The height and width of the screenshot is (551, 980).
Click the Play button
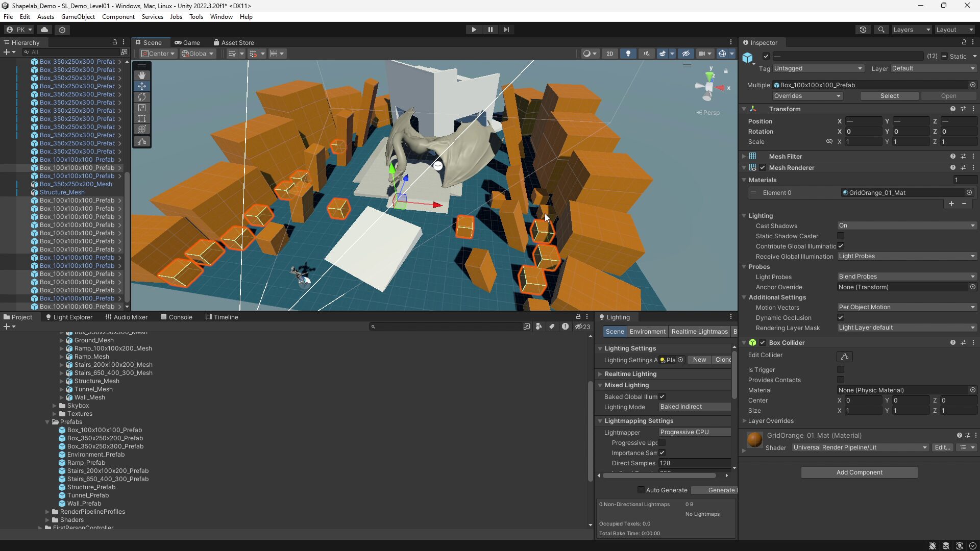pos(474,30)
